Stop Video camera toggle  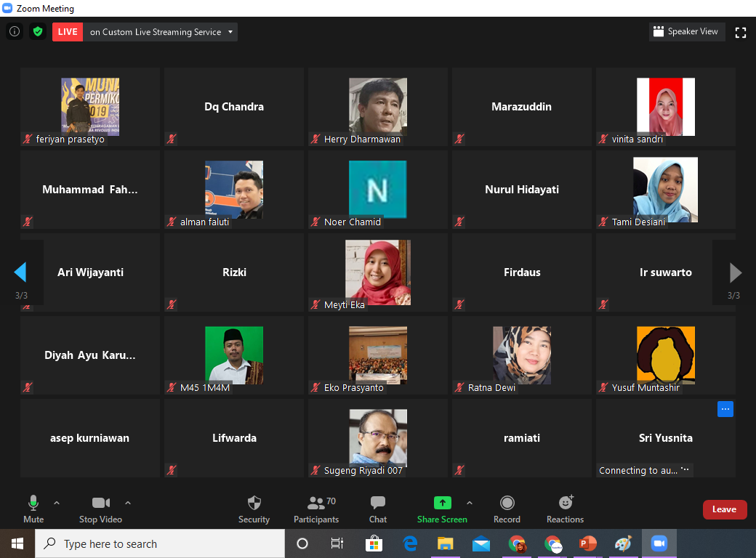(100, 509)
